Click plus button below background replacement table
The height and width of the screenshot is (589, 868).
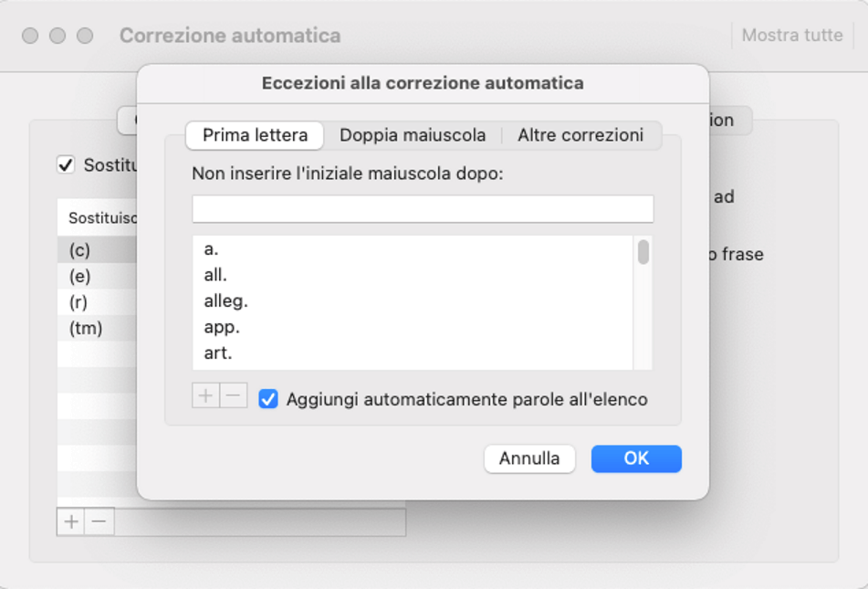point(71,522)
